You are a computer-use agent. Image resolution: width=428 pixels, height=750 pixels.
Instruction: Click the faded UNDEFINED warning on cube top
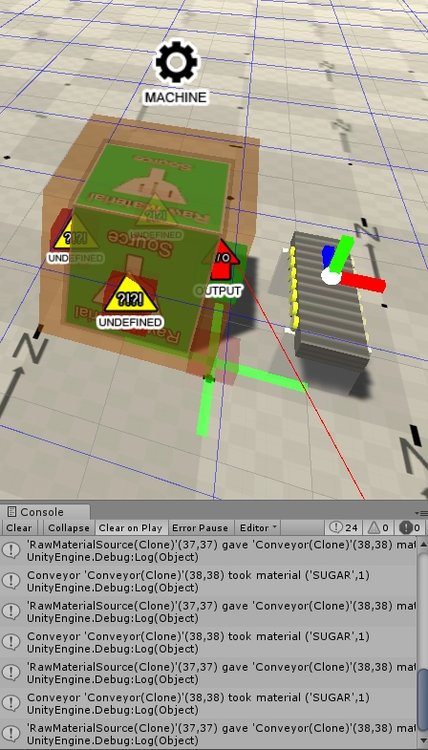(x=156, y=211)
